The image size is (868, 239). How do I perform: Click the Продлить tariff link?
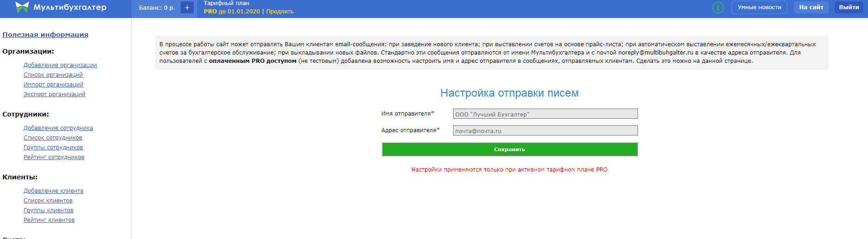279,12
